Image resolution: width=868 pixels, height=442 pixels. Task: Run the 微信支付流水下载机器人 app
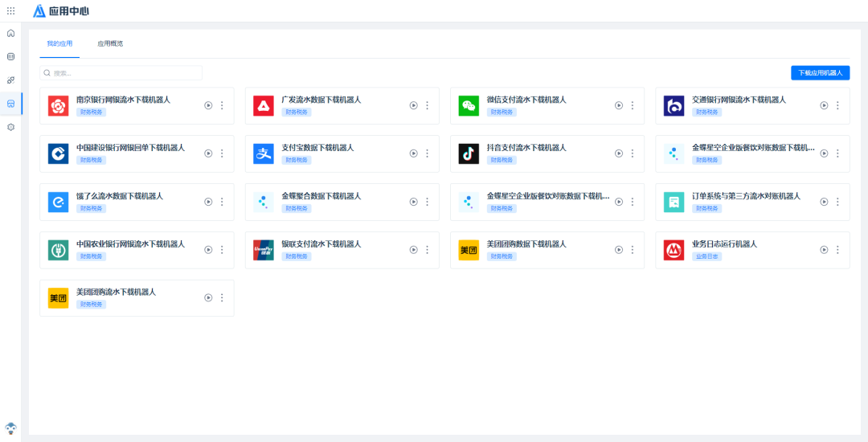point(619,105)
